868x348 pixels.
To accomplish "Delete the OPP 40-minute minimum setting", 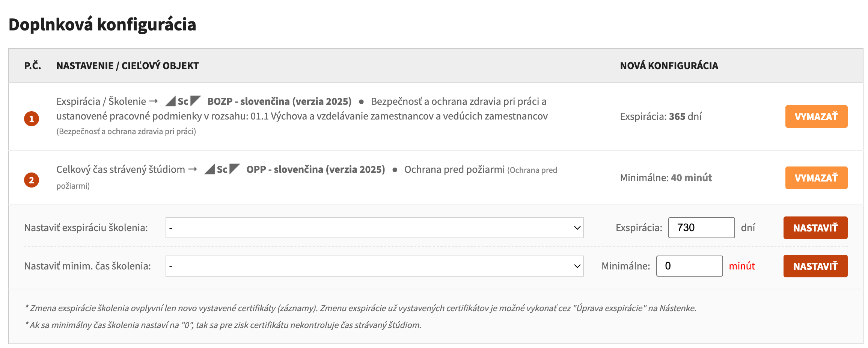I will point(816,178).
